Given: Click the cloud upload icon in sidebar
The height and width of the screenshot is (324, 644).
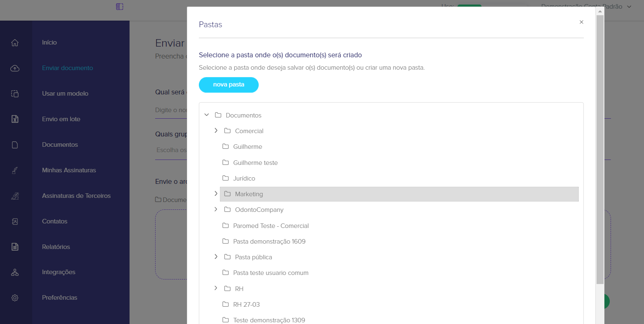Looking at the screenshot, I should (x=15, y=68).
